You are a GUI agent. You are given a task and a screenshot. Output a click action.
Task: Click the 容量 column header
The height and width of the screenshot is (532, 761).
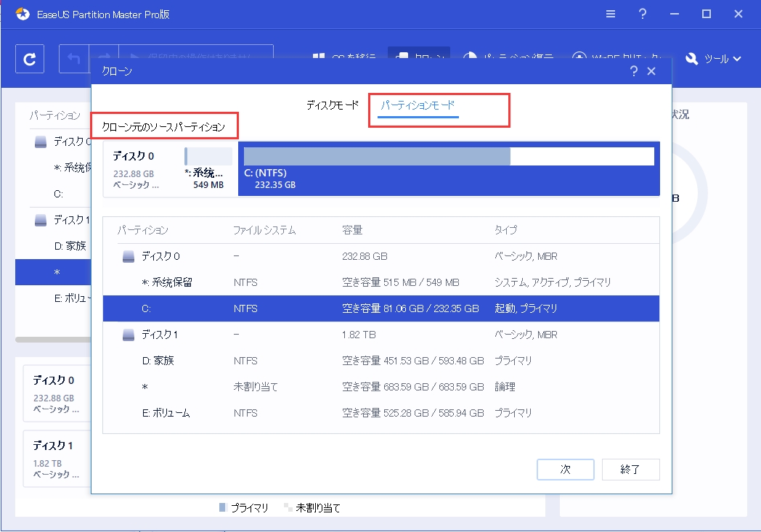pos(352,230)
